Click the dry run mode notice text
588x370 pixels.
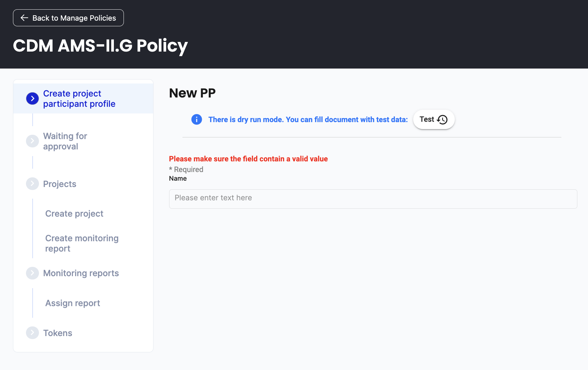(x=308, y=119)
